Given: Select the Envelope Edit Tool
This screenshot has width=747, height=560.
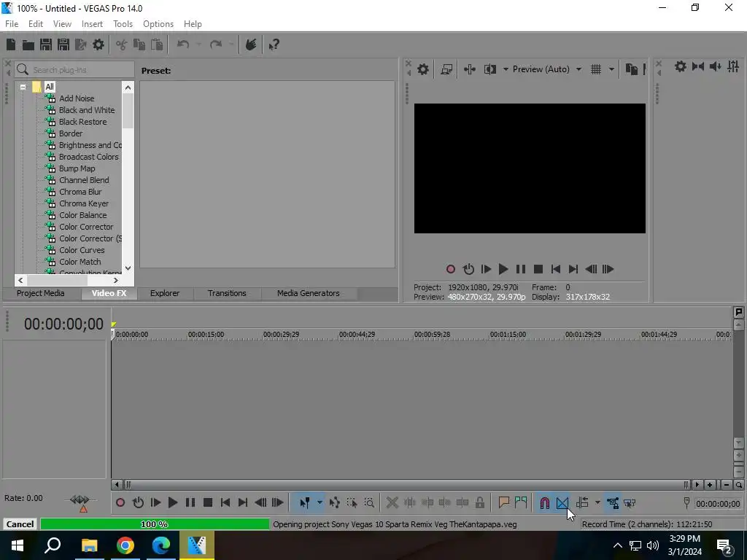Looking at the screenshot, I should tap(334, 503).
